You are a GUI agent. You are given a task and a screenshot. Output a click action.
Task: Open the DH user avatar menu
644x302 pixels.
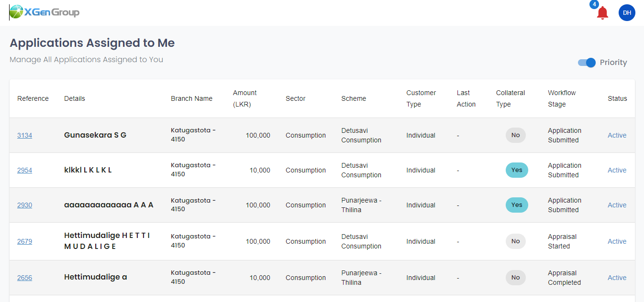[627, 13]
